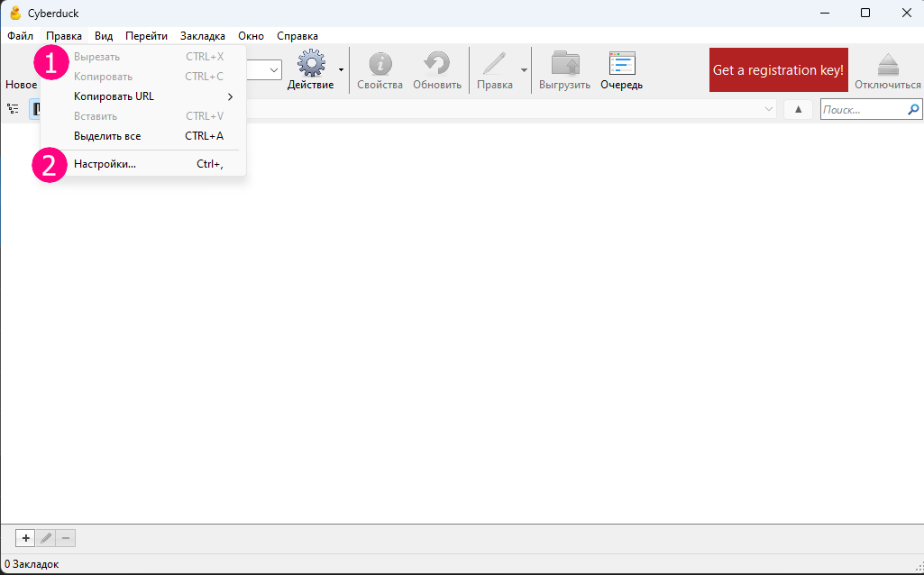Image resolution: width=924 pixels, height=575 pixels.
Task: Click the Свойства info icon
Action: 380,64
